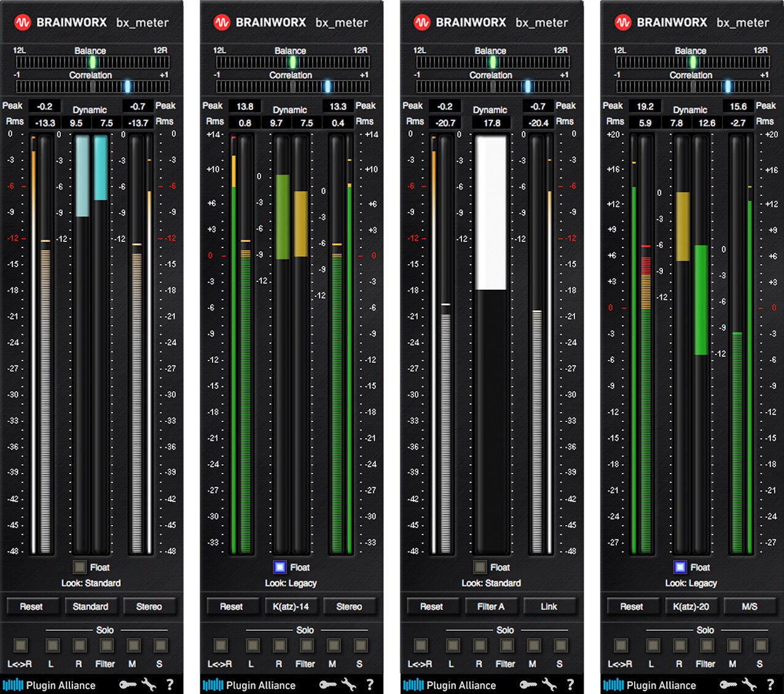Disable Float checkbox in the K(atz)-14 meter
The width and height of the screenshot is (784, 694).
click(280, 567)
